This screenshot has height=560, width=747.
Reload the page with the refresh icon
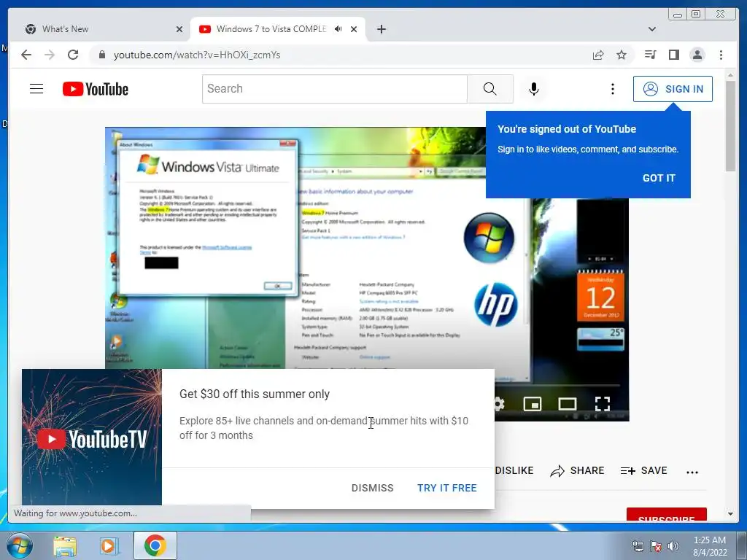coord(73,55)
